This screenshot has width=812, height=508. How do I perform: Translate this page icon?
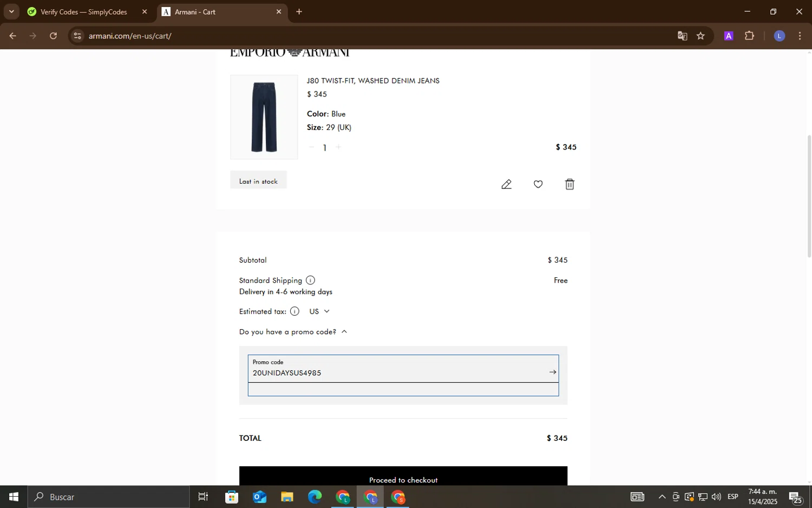point(682,36)
